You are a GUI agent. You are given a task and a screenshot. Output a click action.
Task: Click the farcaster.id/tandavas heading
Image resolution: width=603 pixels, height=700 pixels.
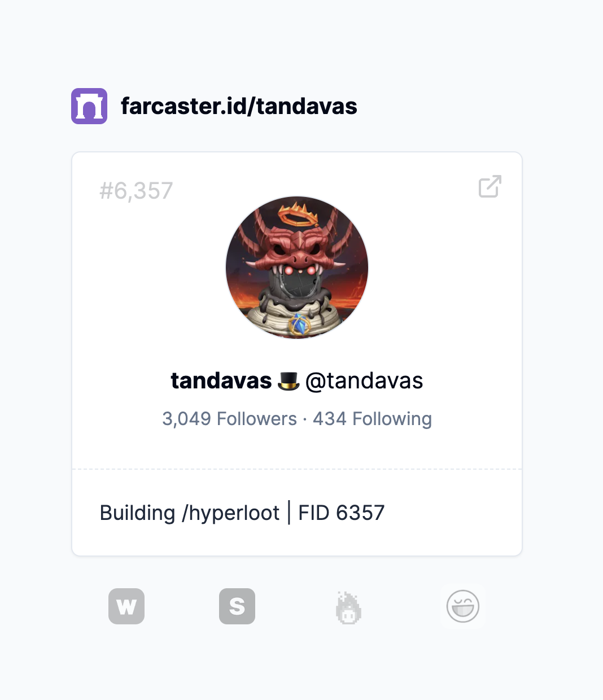[x=239, y=106]
